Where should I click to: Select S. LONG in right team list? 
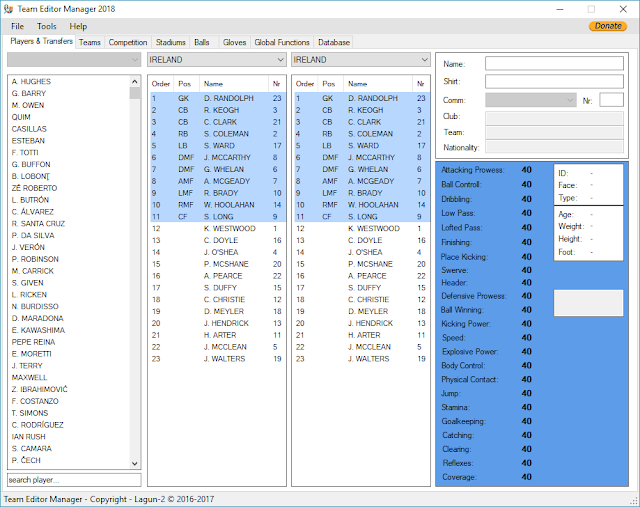click(x=361, y=217)
